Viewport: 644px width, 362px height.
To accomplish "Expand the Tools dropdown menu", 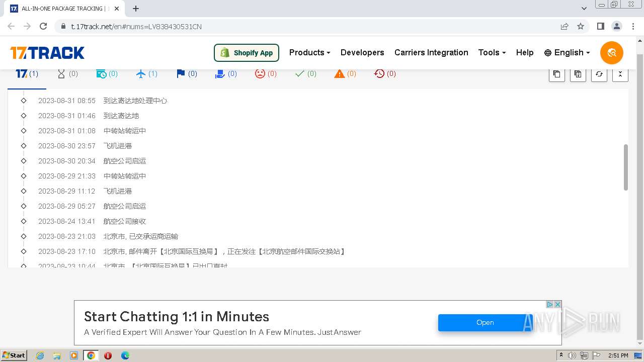I will (x=492, y=52).
